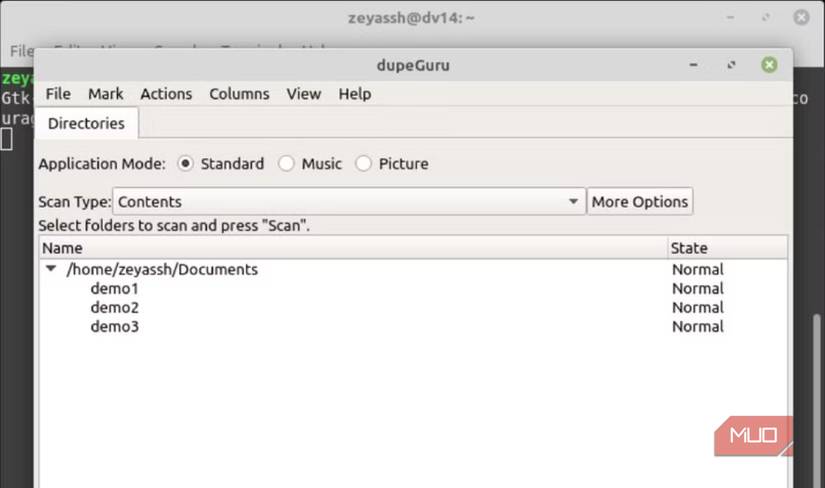The height and width of the screenshot is (488, 825).
Task: Collapse the /home/zeyassh/Documents tree node
Action: [x=51, y=269]
